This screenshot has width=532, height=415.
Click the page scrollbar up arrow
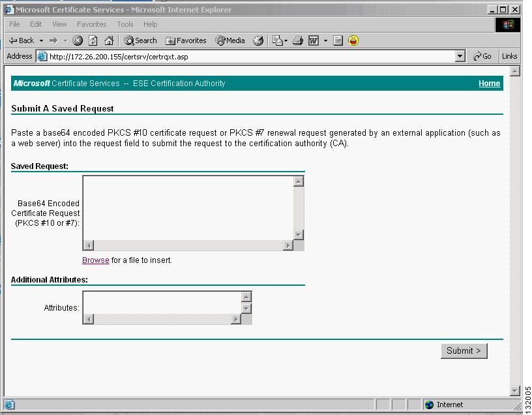515,71
